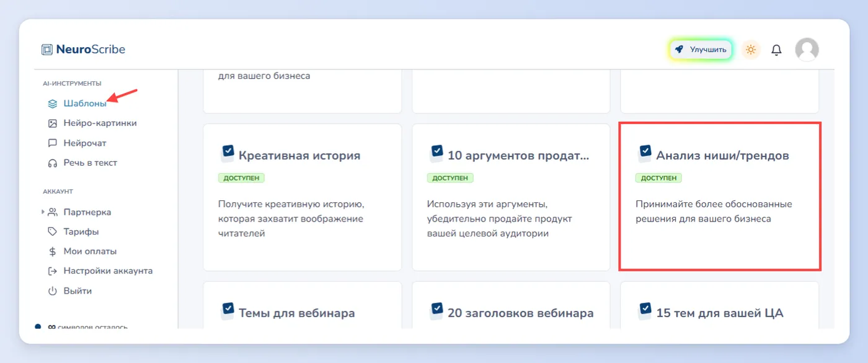868x363 pixels.
Task: Open 15 тем для вашей ЦА template
Action: click(720, 305)
